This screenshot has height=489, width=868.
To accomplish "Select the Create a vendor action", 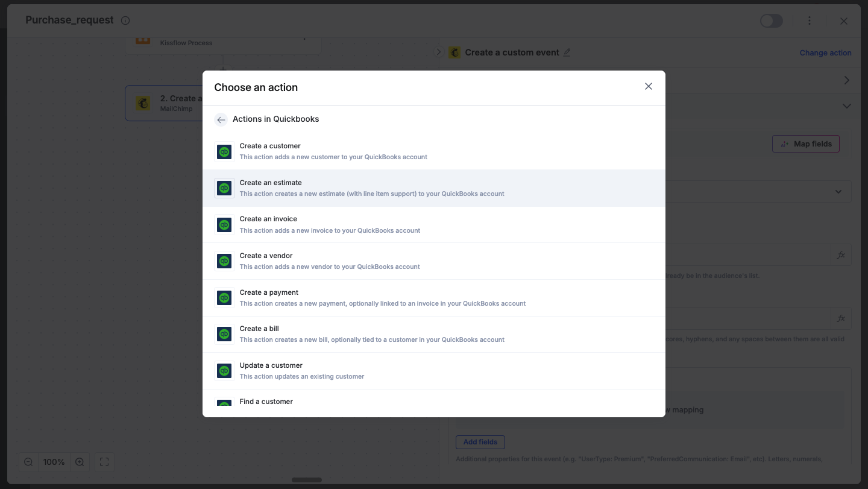I will coord(434,261).
